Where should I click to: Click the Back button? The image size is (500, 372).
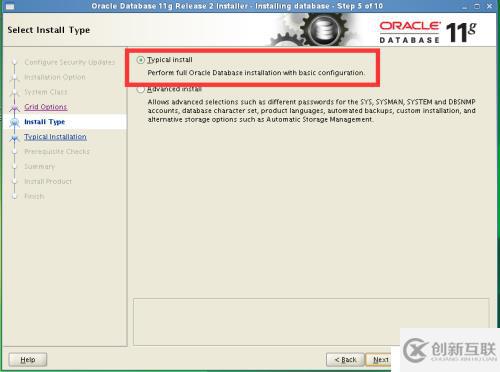[345, 360]
